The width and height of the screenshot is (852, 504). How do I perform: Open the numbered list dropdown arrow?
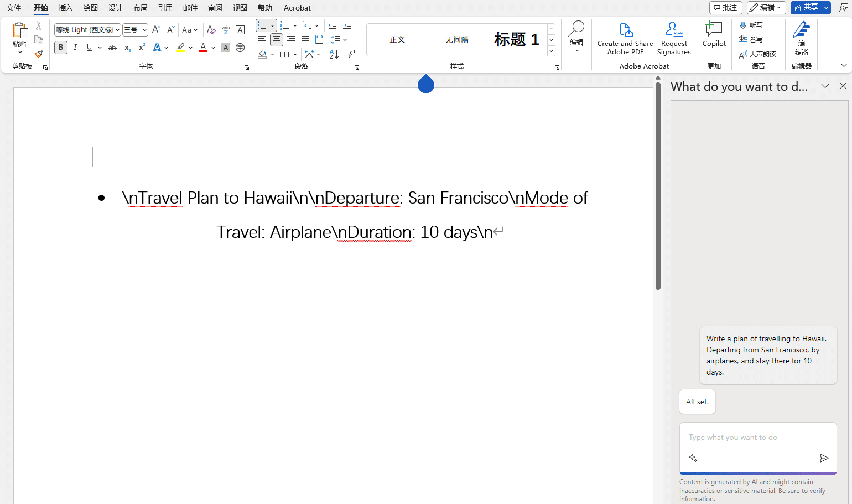point(295,25)
